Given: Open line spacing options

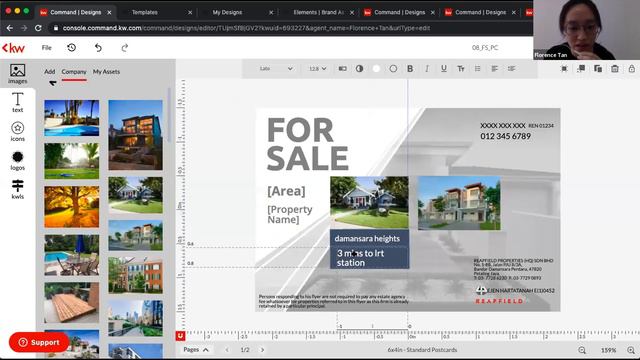Looking at the screenshot, I should pos(511,69).
